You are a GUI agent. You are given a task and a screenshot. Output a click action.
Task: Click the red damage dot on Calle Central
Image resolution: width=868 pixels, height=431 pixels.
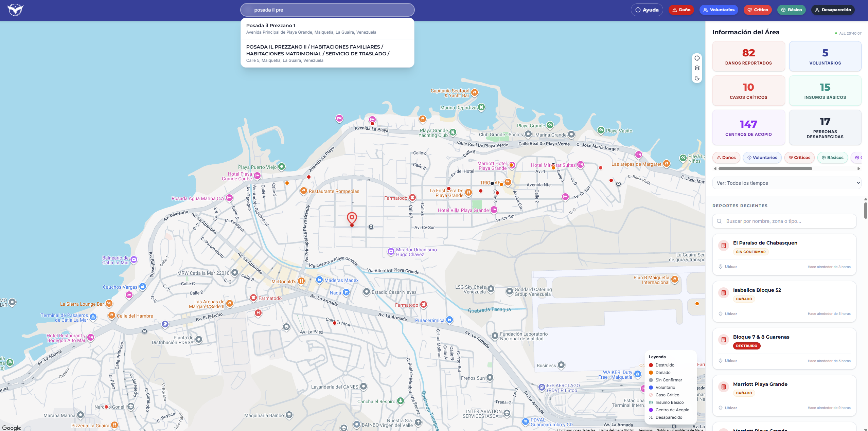[335, 323]
